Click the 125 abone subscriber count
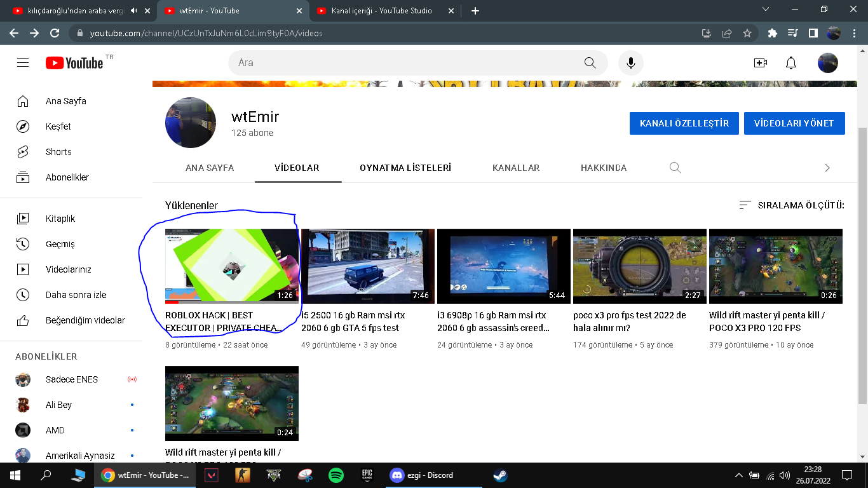 point(252,133)
